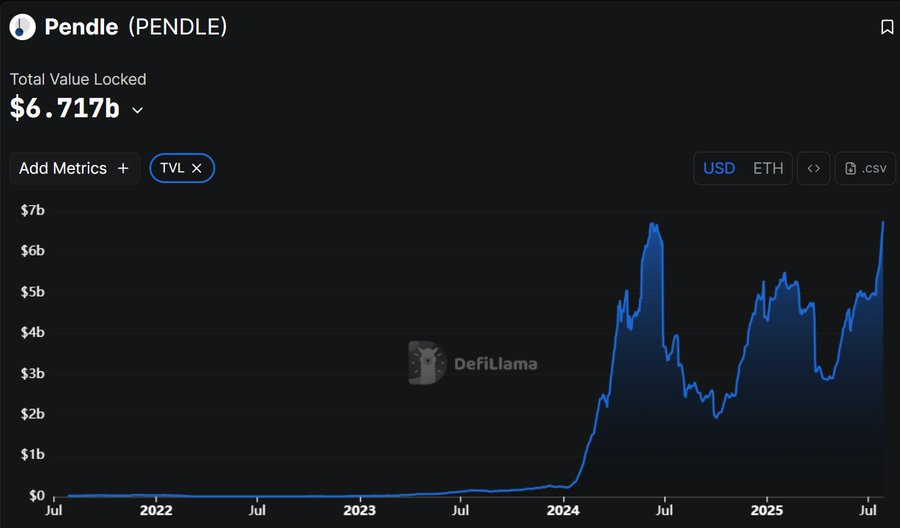
Task: Download chart data as .csv
Action: tap(865, 168)
